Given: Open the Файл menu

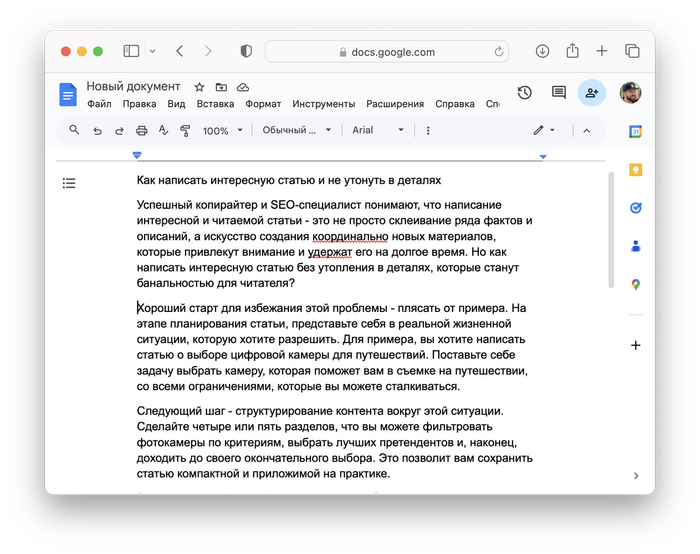Looking at the screenshot, I should (99, 104).
